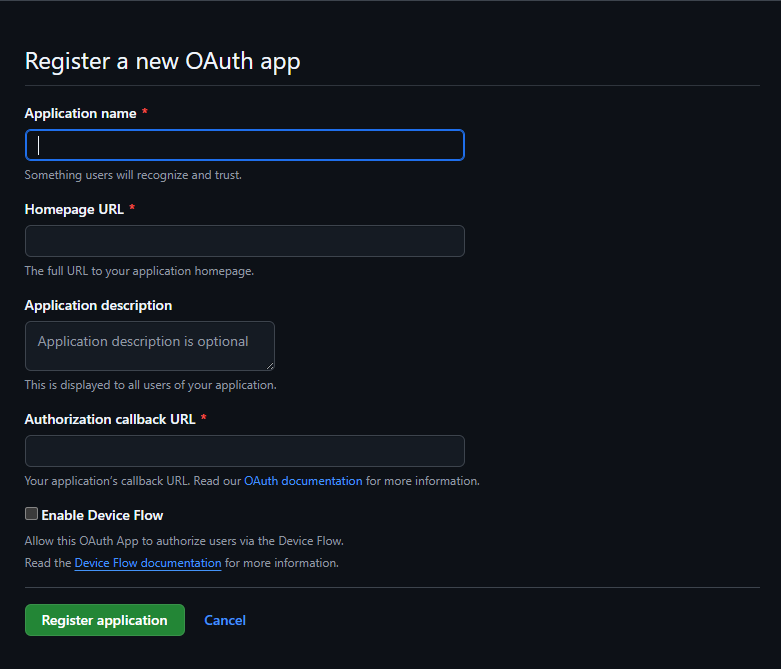Screen dimensions: 781x669
Task: Submit with the Register application button
Action: [x=105, y=620]
